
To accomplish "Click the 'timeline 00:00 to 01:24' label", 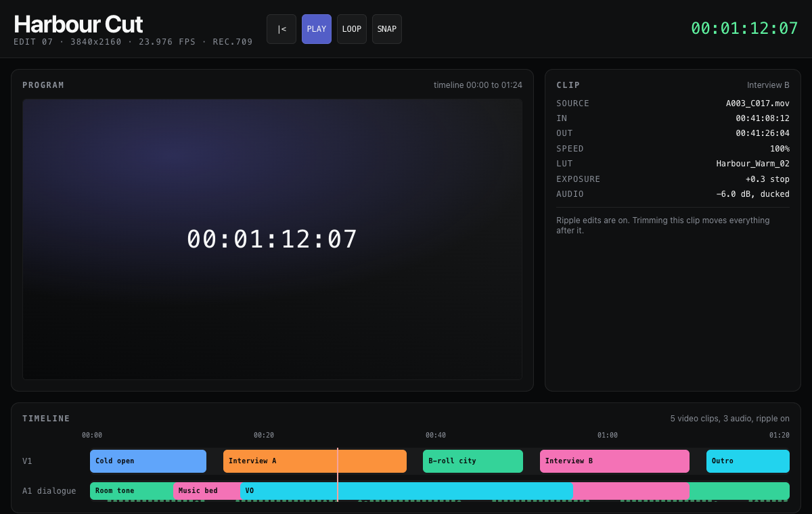I will coord(478,85).
